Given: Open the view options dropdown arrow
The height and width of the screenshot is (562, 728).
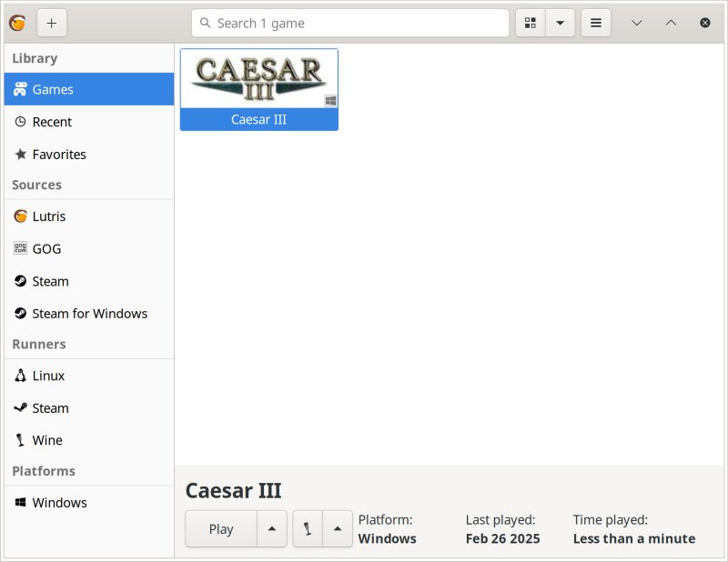Looking at the screenshot, I should pos(560,22).
